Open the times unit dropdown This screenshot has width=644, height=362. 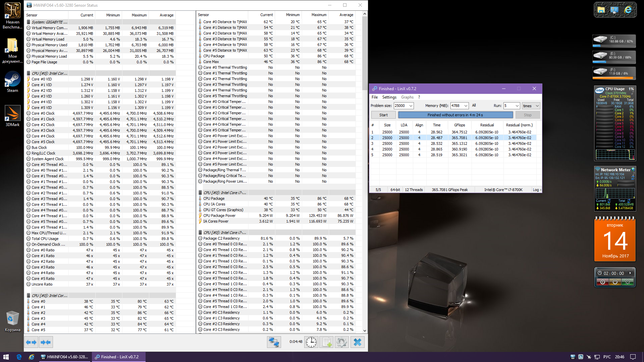537,106
